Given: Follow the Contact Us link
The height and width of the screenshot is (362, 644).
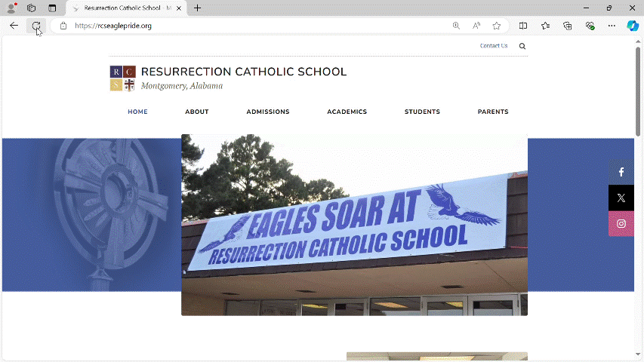Looking at the screenshot, I should click(494, 45).
